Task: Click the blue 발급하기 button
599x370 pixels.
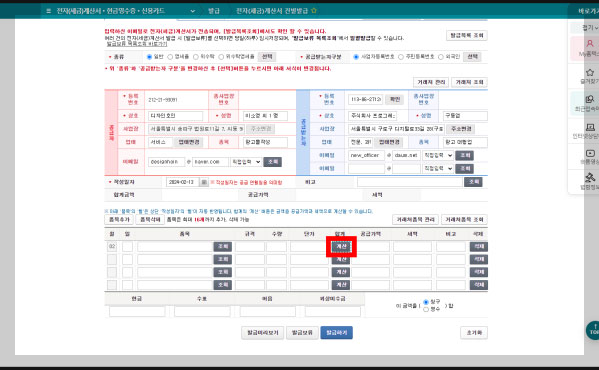Action: pyautogui.click(x=337, y=333)
